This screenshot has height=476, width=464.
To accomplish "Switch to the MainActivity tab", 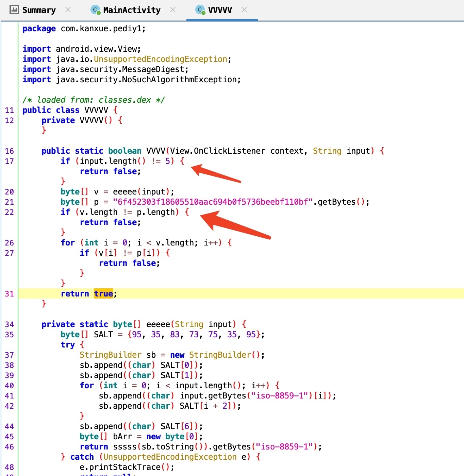I will coord(132,10).
